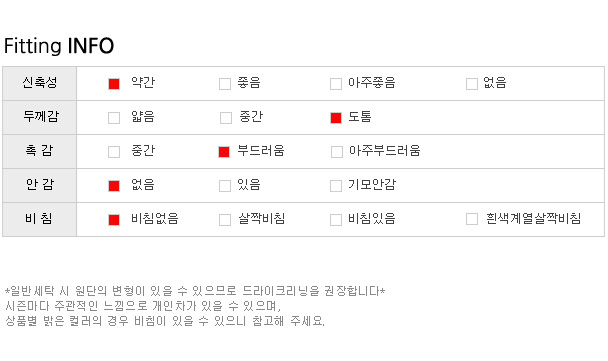Tick the 기모안감 checkbox
The width and height of the screenshot is (608, 361).
coord(336,186)
